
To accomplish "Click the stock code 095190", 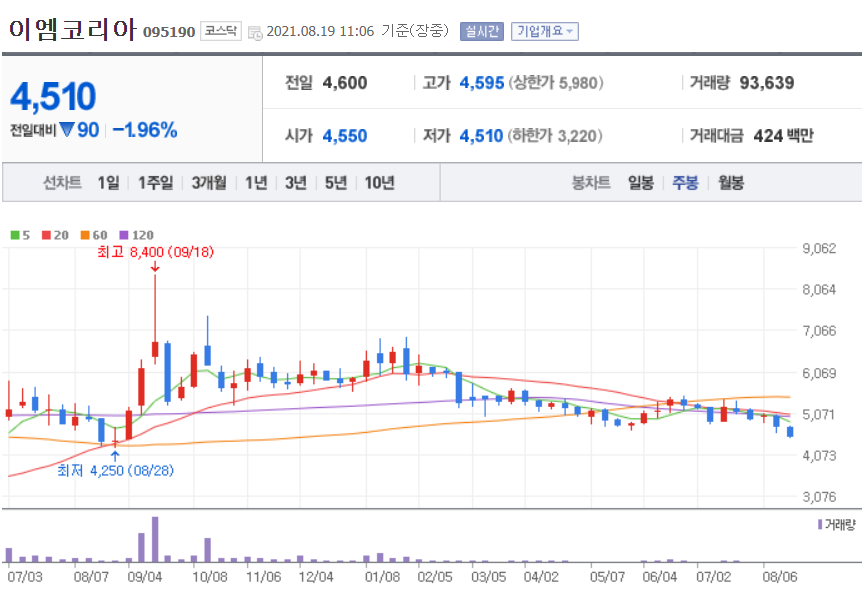I will 169,32.
